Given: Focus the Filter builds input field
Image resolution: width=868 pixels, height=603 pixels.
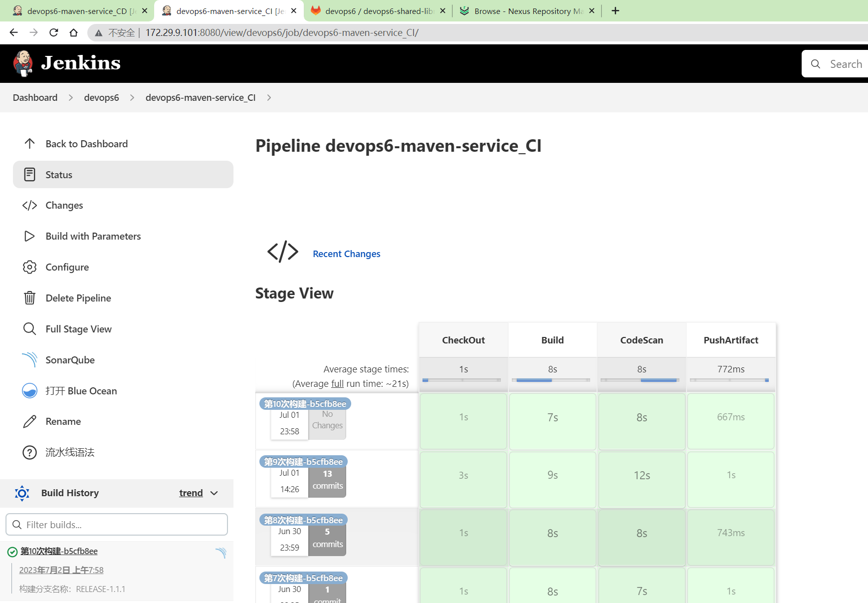Looking at the screenshot, I should click(x=117, y=525).
